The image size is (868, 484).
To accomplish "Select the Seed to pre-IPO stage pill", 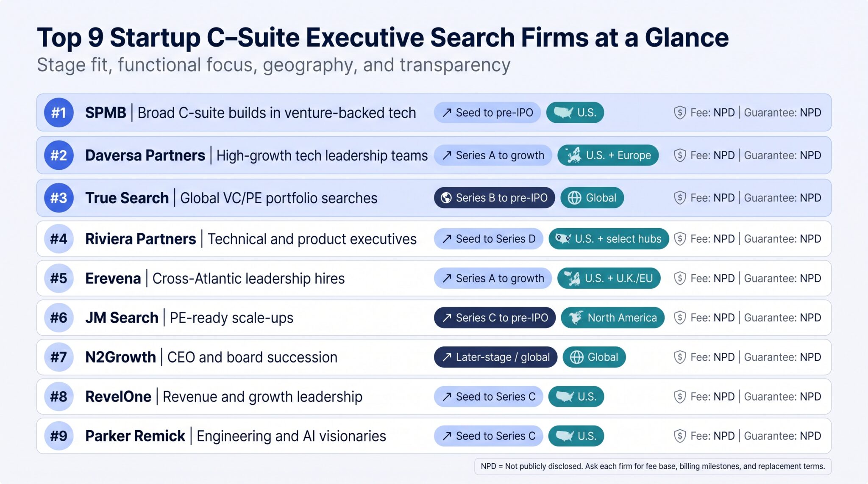I will pyautogui.click(x=487, y=113).
